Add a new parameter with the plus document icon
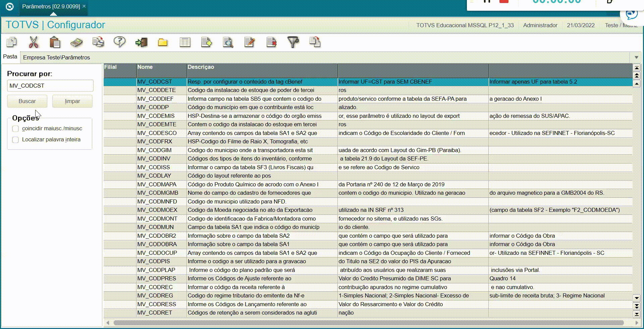644x329 pixels. [x=206, y=42]
